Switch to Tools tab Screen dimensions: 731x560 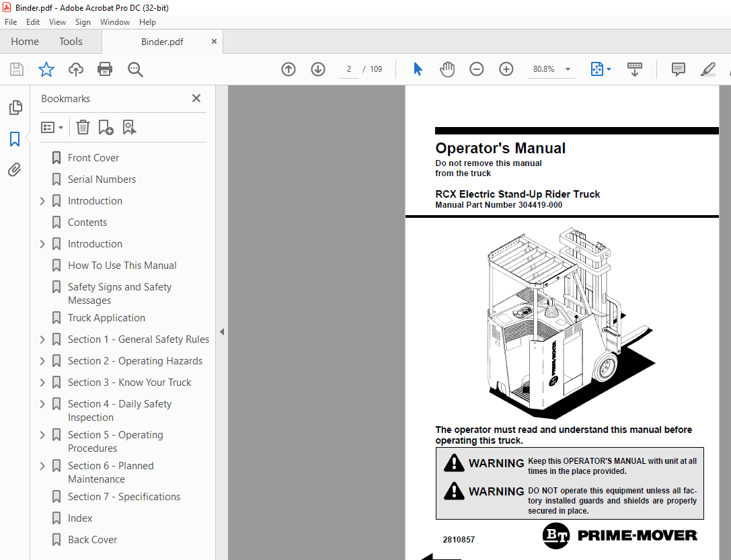point(71,42)
